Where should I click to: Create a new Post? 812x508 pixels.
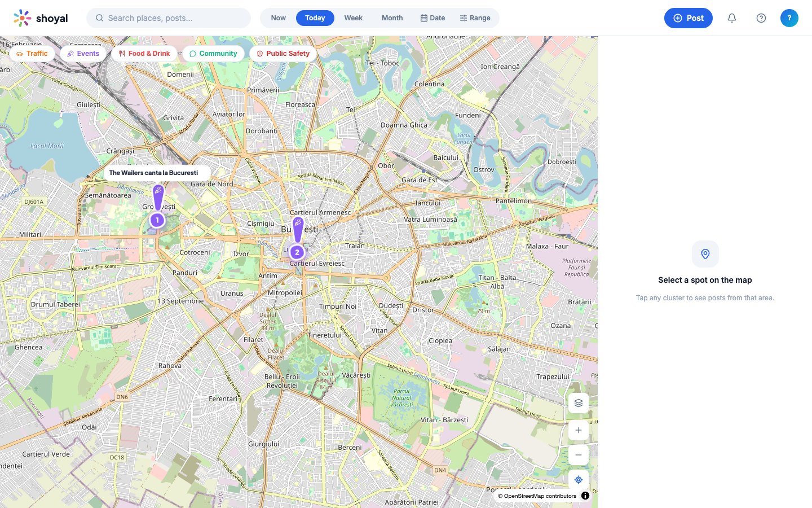(x=689, y=18)
